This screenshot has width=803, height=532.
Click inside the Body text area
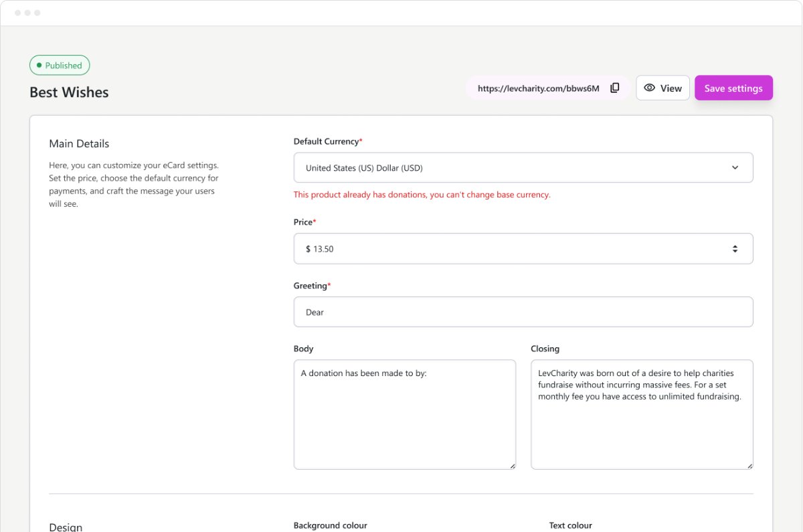click(x=405, y=414)
